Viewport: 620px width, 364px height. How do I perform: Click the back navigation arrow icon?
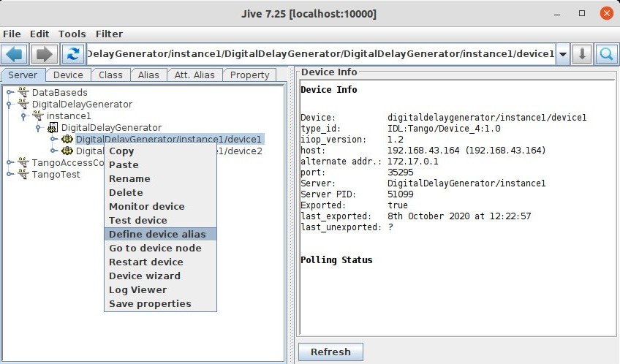[x=14, y=54]
